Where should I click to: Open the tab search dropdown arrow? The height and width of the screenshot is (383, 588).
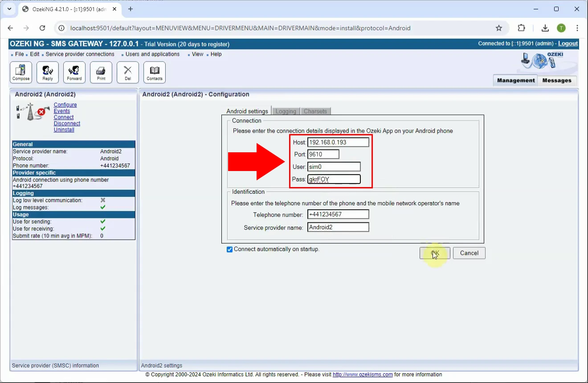(x=9, y=9)
